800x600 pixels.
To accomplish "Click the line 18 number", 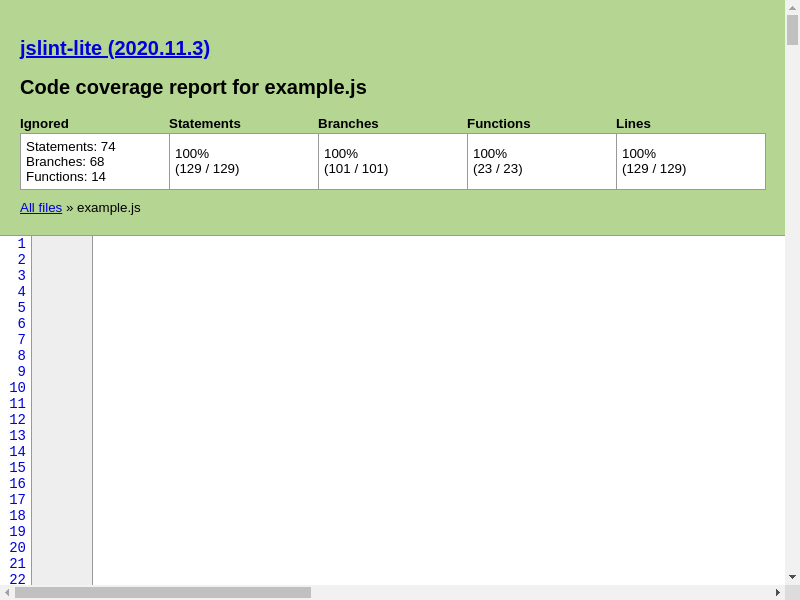I will pyautogui.click(x=17, y=515).
